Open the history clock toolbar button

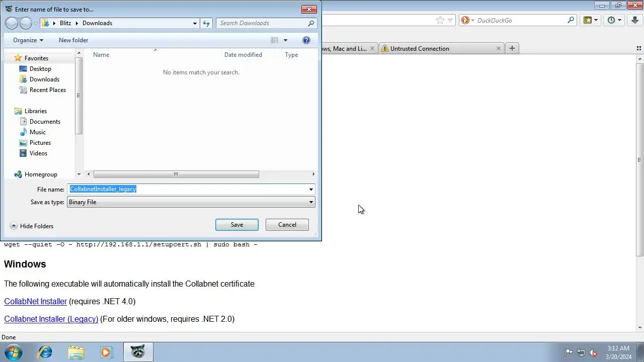(x=614, y=20)
